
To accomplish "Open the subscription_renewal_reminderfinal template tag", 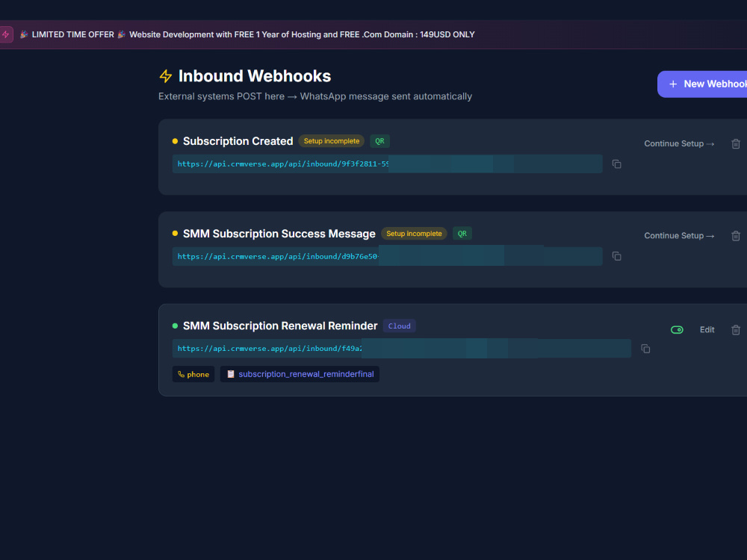I will coord(300,374).
